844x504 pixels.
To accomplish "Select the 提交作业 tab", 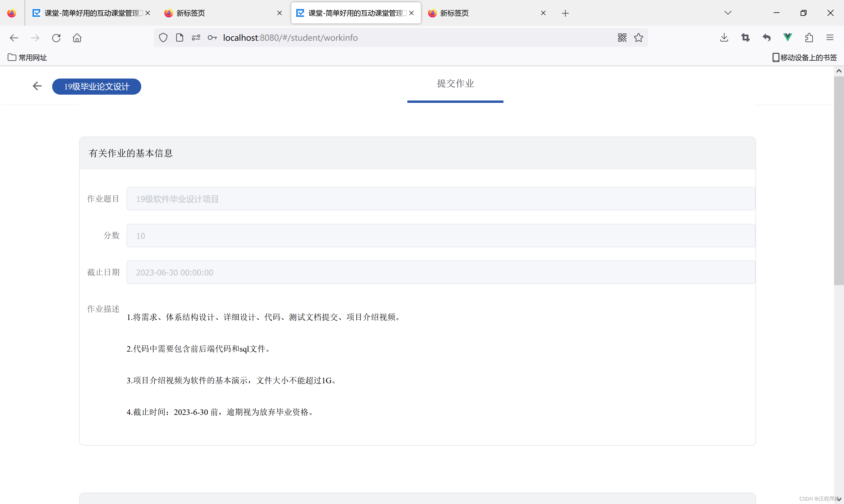I will (455, 84).
